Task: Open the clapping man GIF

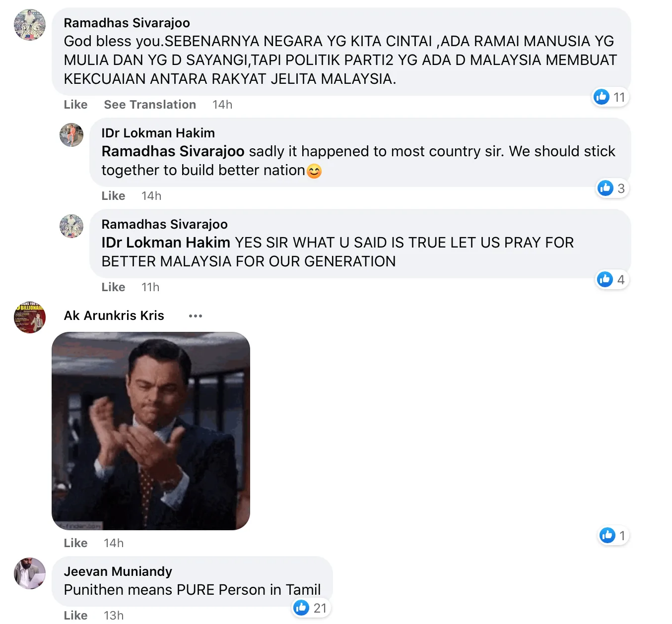Action: pos(151,431)
